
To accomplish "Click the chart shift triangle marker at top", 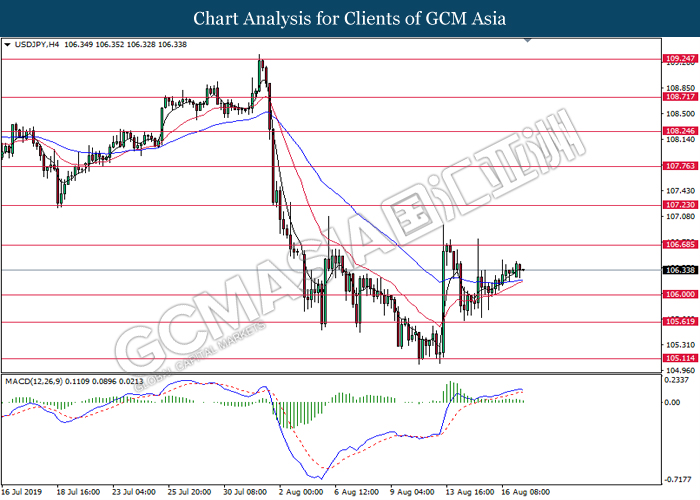I will point(528,41).
